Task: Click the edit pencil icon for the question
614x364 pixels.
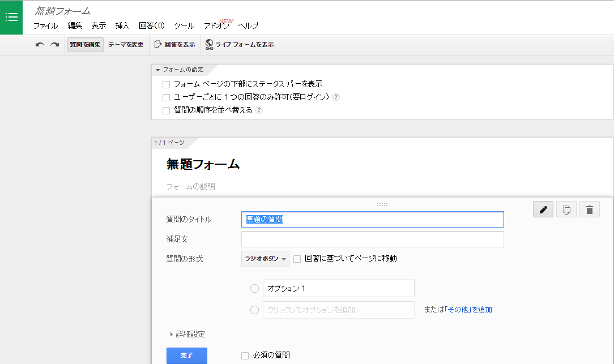Action: 543,210
